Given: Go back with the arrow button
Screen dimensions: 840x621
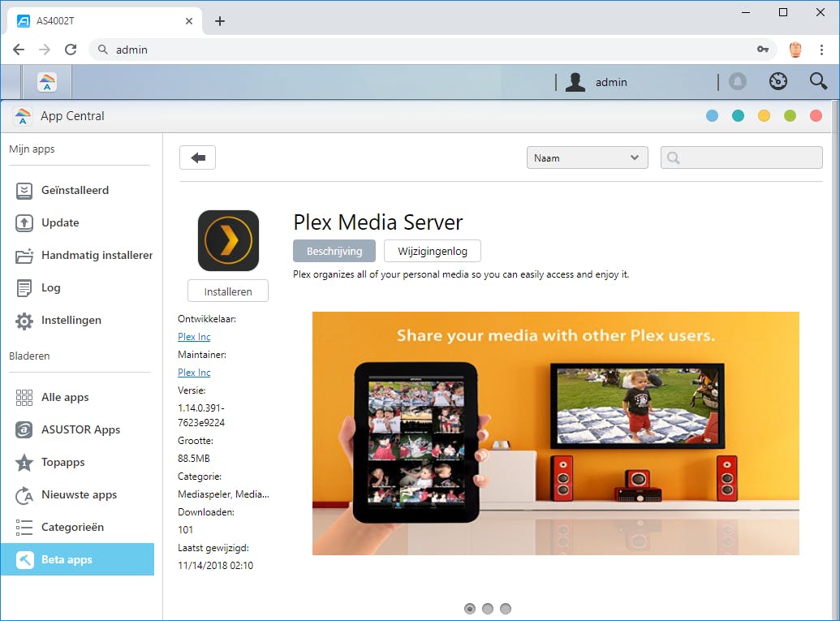Looking at the screenshot, I should [x=198, y=157].
